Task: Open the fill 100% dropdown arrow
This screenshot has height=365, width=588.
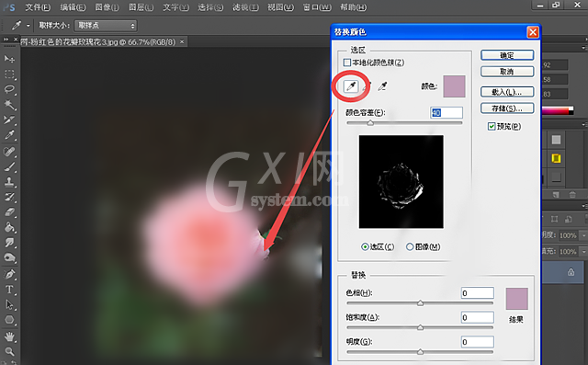Action: click(583, 251)
